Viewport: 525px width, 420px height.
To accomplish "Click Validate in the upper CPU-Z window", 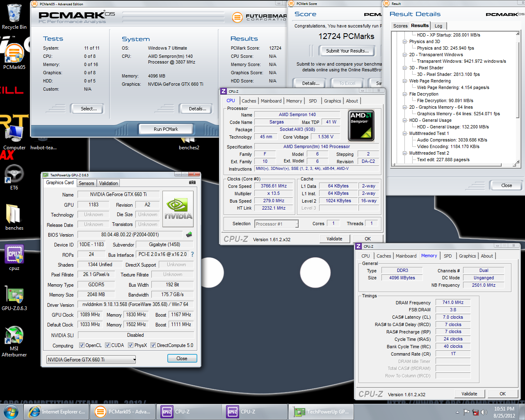I will 334,239.
